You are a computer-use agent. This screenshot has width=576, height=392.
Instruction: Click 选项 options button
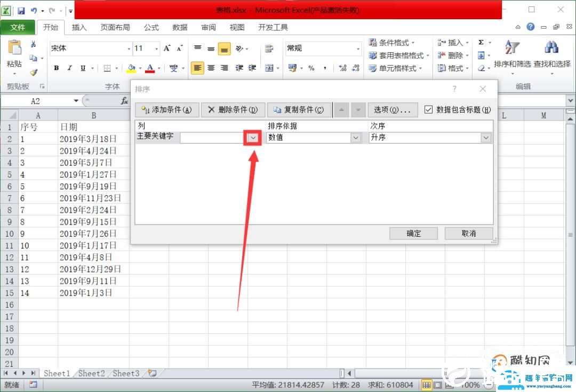tap(393, 110)
